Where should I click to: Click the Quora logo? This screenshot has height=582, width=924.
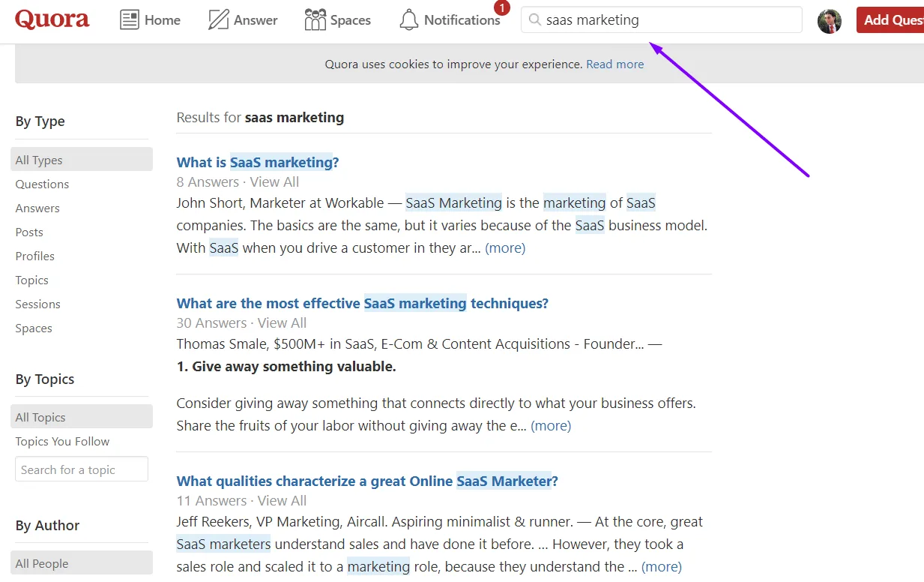pos(52,19)
